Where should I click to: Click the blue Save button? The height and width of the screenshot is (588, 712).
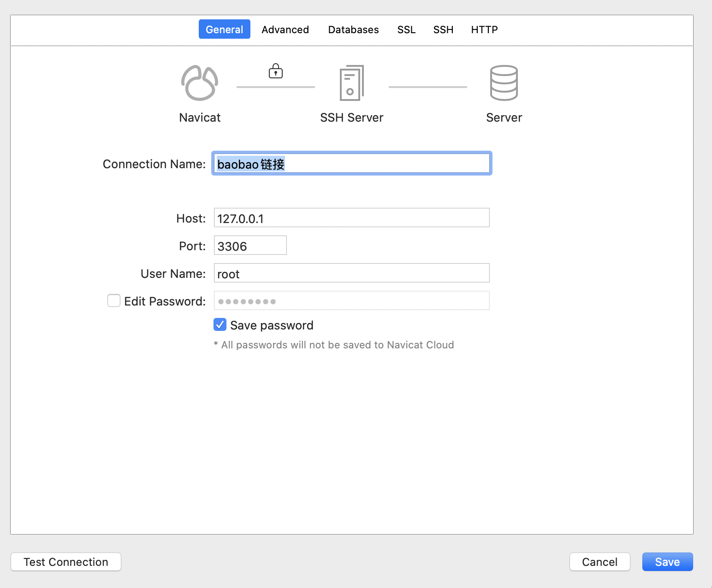coord(667,562)
